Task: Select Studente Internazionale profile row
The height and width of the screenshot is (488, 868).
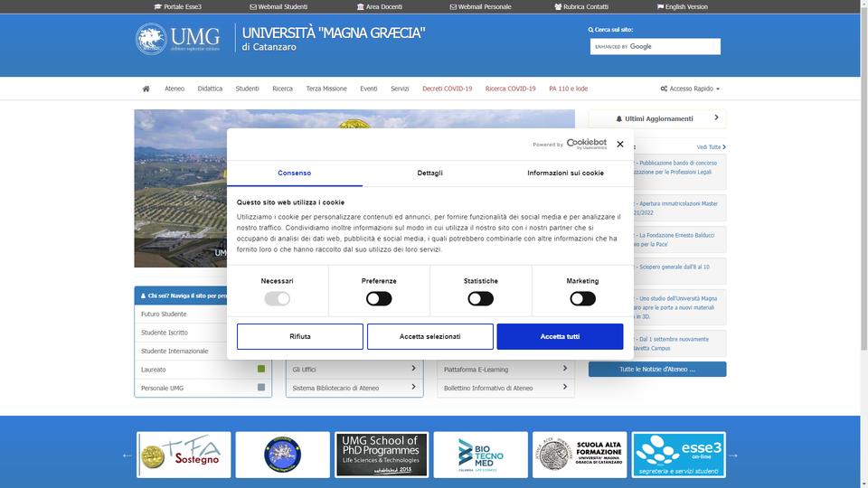Action: tap(181, 351)
